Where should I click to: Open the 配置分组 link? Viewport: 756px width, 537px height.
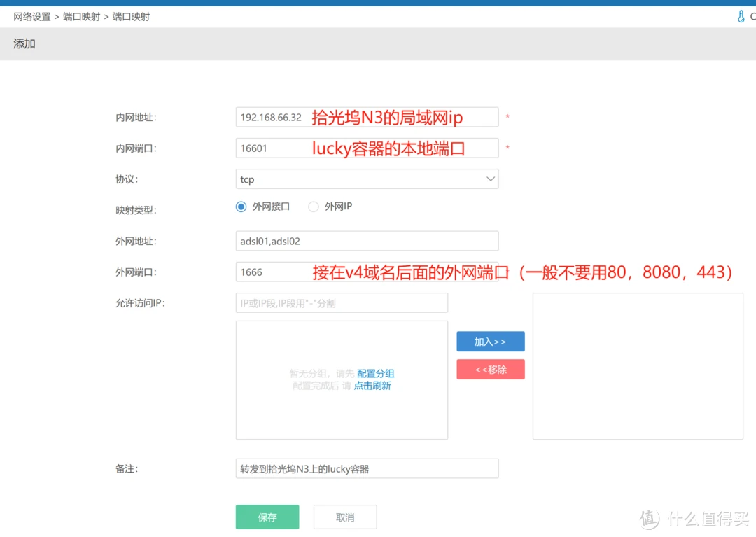376,374
